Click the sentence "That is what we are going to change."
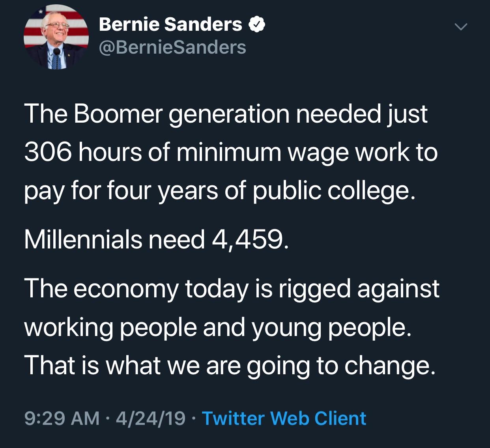Image resolution: width=490 pixels, height=448 pixels. 230,365
